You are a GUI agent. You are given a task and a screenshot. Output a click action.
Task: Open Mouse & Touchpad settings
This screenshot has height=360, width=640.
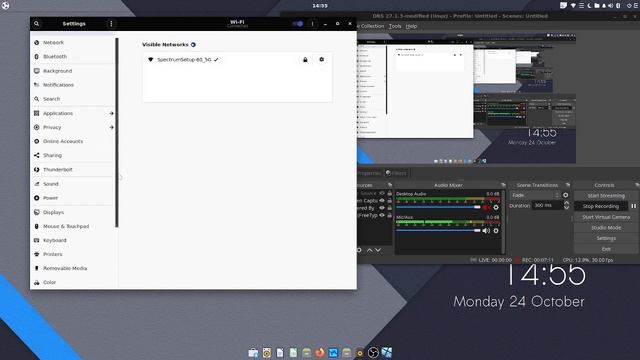pos(73,226)
